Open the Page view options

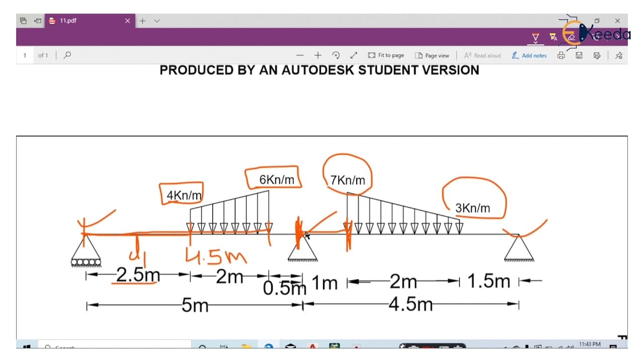click(432, 55)
